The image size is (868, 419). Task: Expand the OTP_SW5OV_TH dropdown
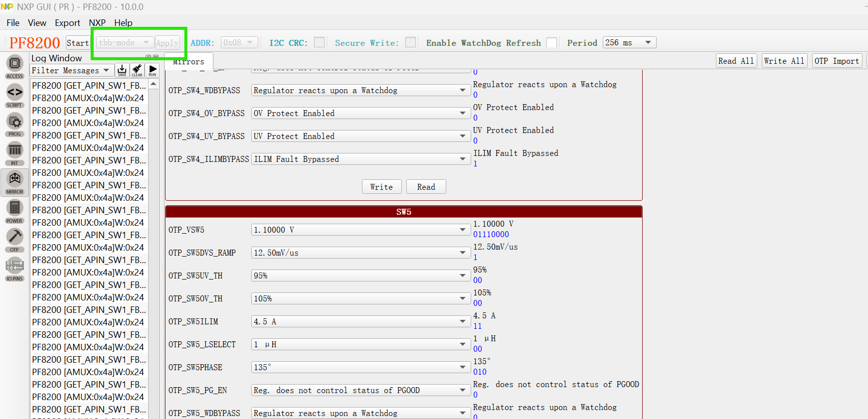tap(360, 298)
